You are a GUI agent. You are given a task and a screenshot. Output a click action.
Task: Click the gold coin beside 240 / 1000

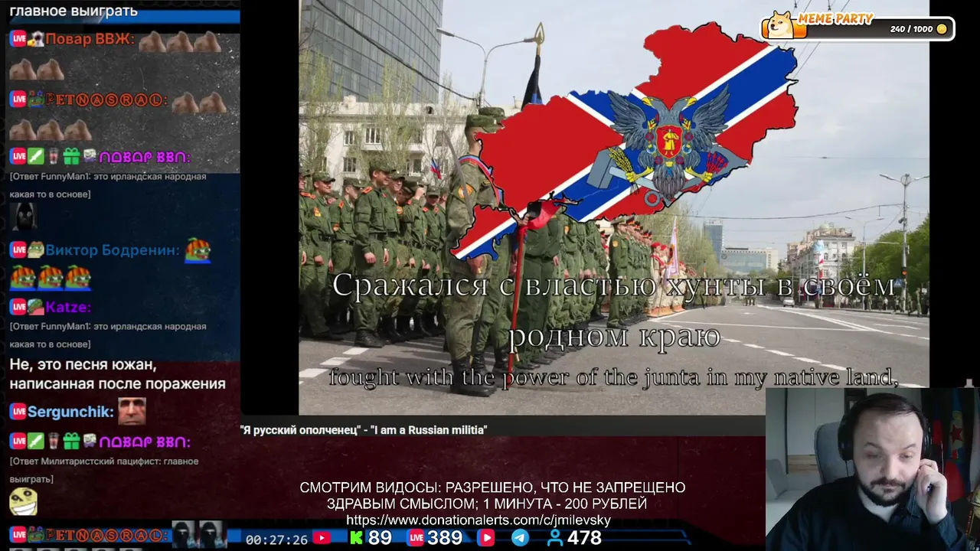click(942, 29)
